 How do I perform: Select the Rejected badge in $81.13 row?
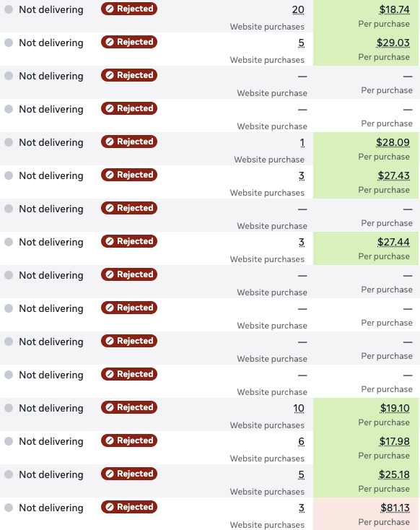128,507
